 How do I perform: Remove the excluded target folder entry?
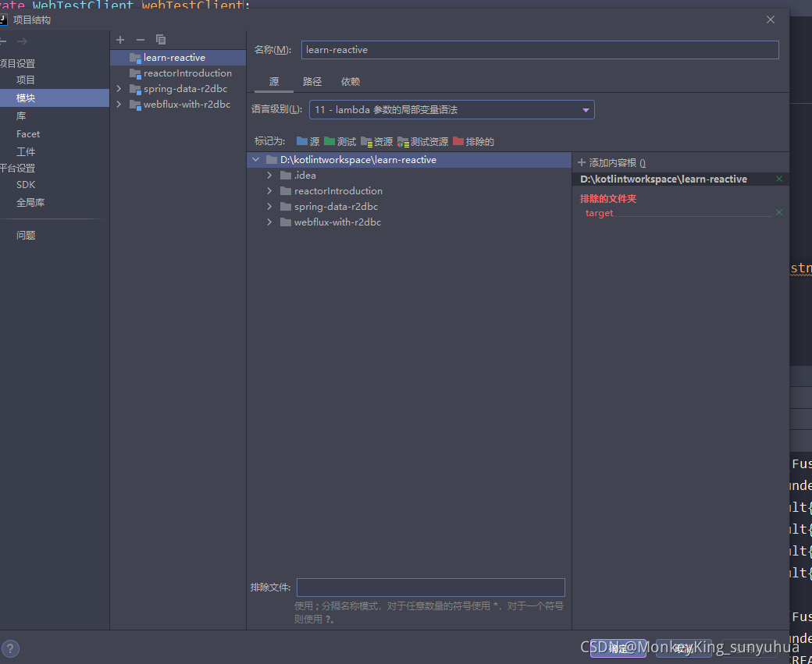[x=779, y=213]
